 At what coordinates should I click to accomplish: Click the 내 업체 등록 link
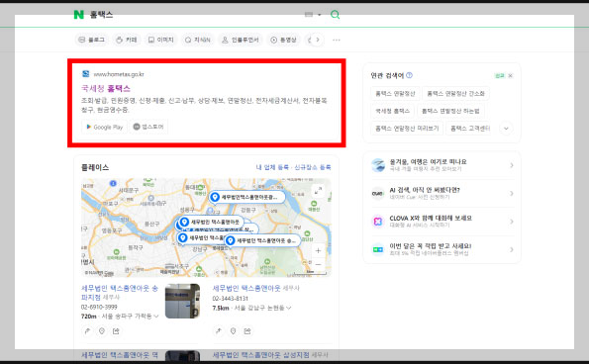point(272,167)
